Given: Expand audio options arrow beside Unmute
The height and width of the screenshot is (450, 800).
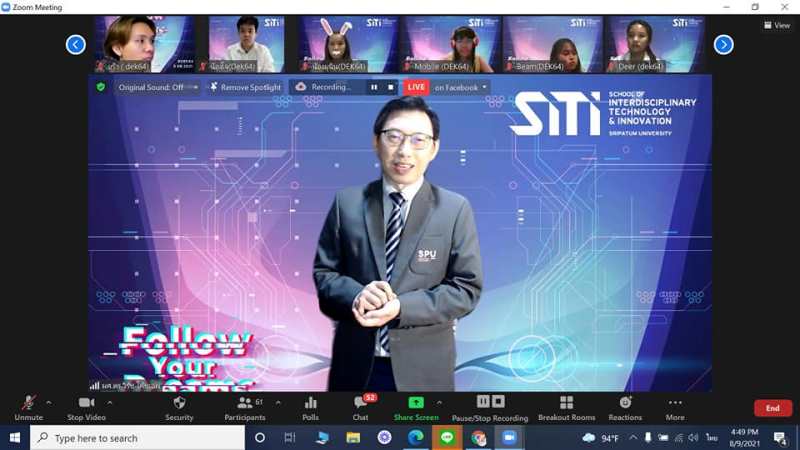Looking at the screenshot, I should pos(49,403).
